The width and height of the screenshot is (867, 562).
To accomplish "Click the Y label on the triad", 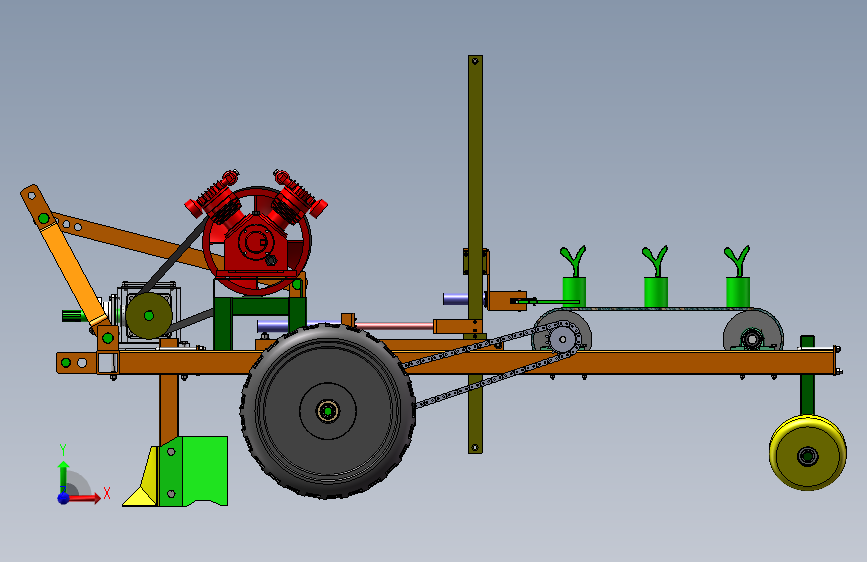I will pyautogui.click(x=63, y=450).
